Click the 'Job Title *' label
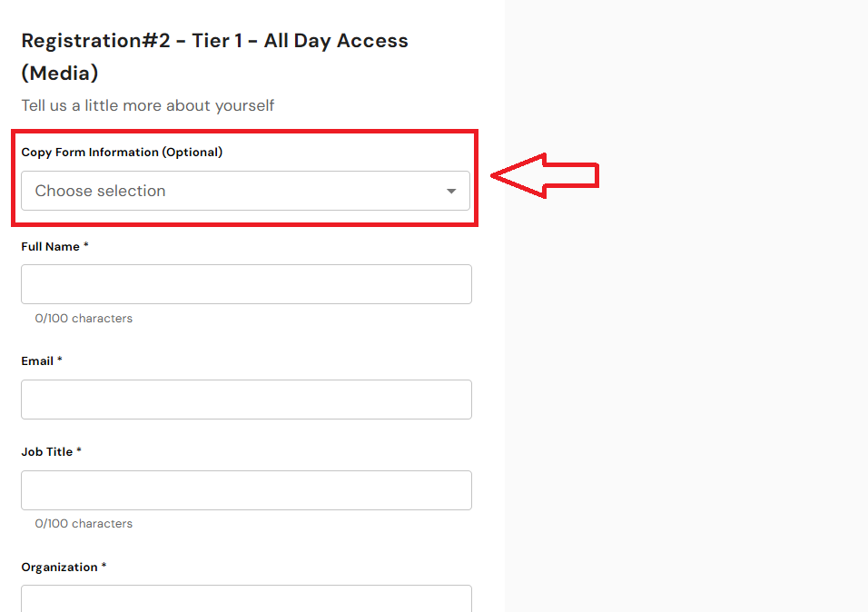The height and width of the screenshot is (612, 868). (x=52, y=452)
